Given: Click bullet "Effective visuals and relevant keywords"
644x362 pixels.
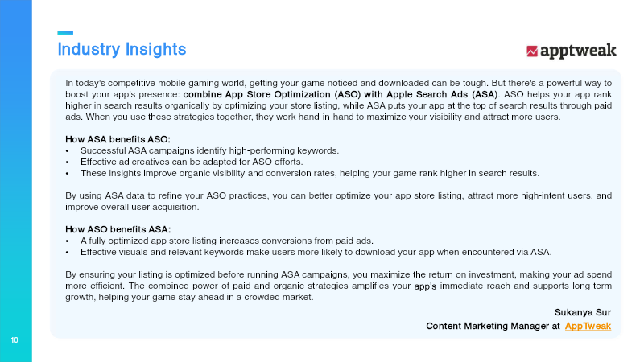Looking at the screenshot, I should click(316, 252).
